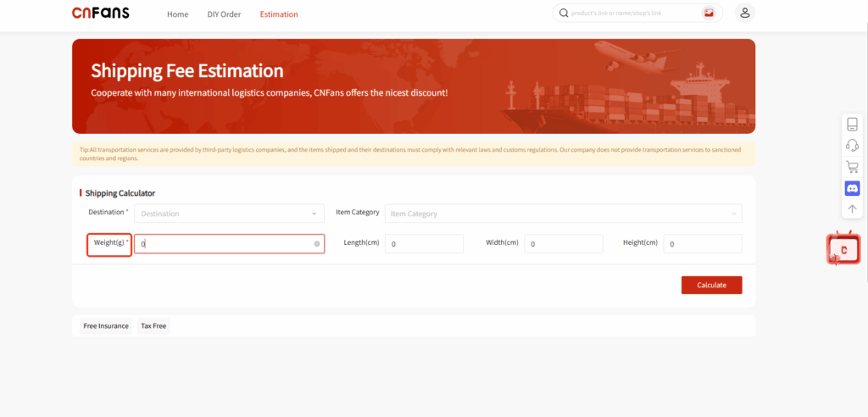
Task: Open the DIY Order menu item
Action: pos(224,14)
